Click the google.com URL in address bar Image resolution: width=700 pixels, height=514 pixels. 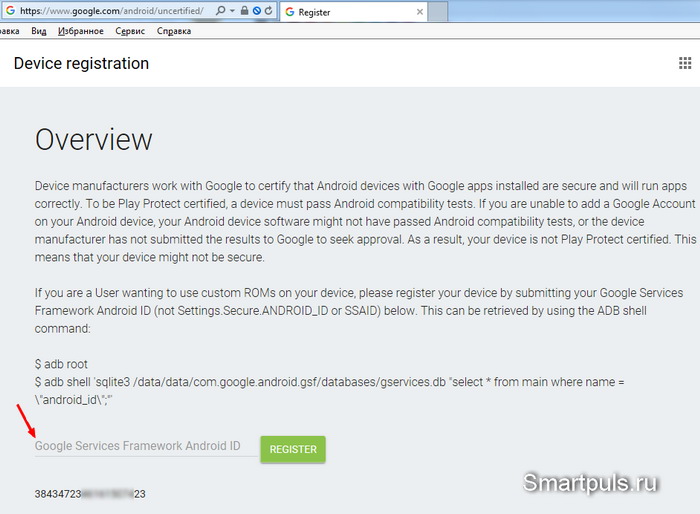click(112, 11)
